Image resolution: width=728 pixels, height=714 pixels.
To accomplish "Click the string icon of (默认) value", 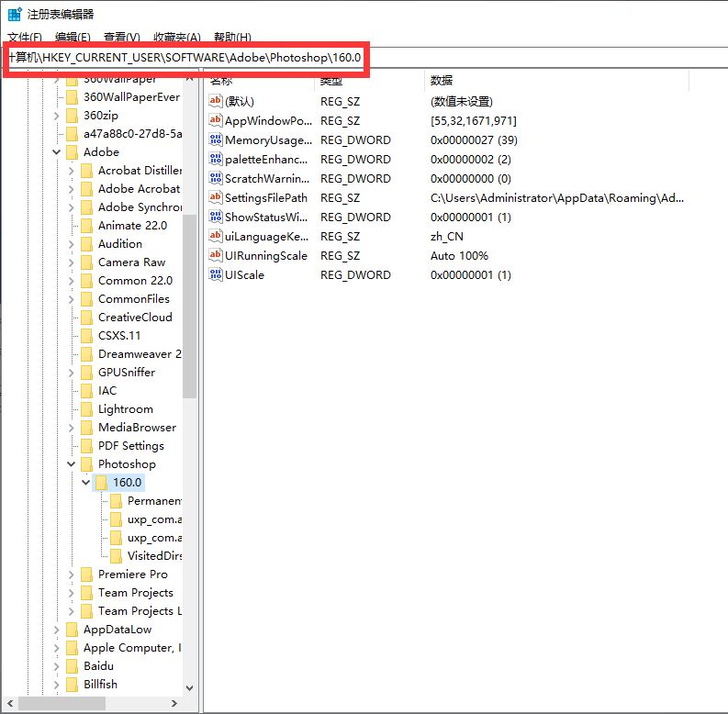I will (215, 101).
